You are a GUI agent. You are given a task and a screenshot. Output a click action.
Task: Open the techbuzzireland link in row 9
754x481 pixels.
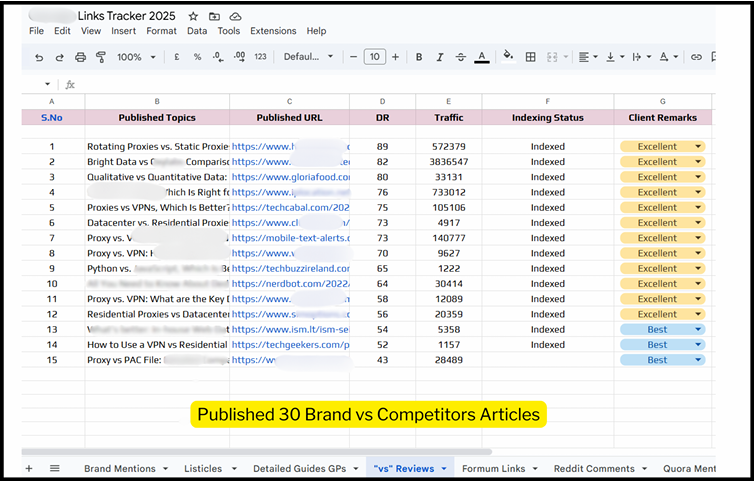pos(291,268)
